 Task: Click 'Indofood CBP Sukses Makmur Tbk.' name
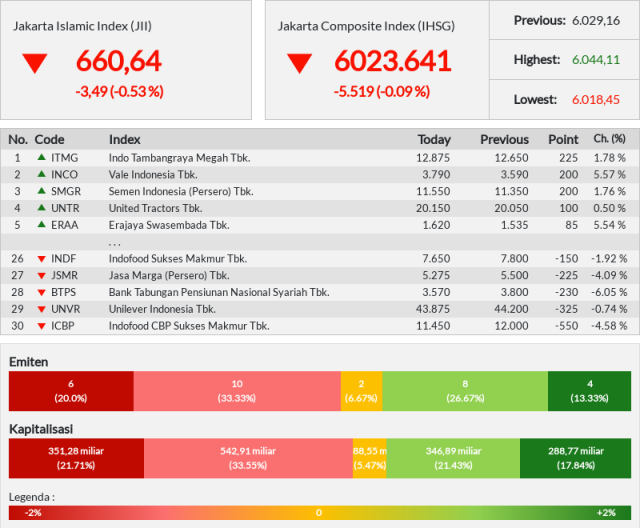coord(189,326)
